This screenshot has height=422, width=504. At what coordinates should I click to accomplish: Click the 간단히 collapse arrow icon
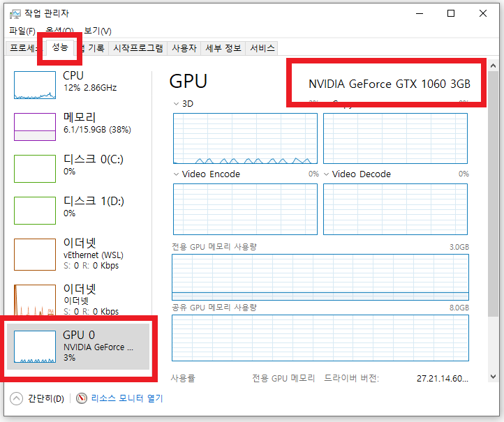[x=16, y=399]
